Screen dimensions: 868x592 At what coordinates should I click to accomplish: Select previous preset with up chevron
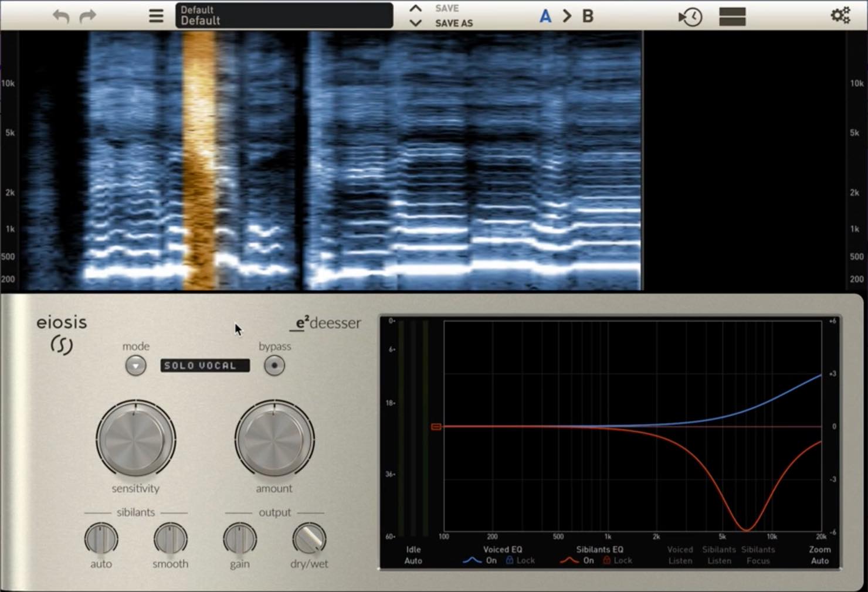click(415, 8)
